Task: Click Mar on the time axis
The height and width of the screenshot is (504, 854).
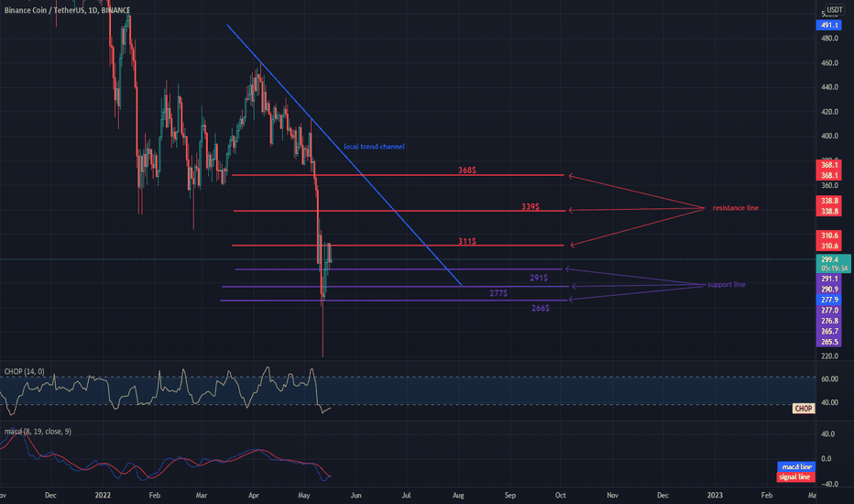Action: (x=202, y=495)
